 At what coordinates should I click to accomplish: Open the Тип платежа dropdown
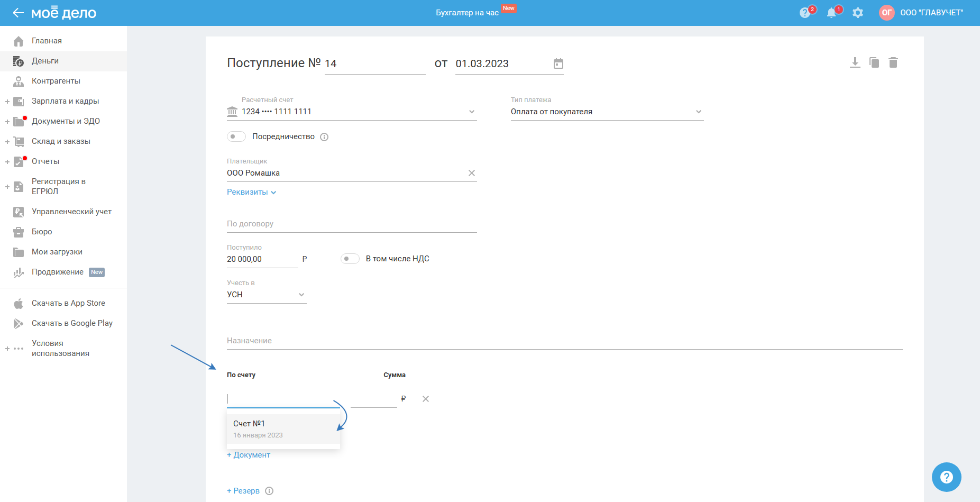(698, 112)
